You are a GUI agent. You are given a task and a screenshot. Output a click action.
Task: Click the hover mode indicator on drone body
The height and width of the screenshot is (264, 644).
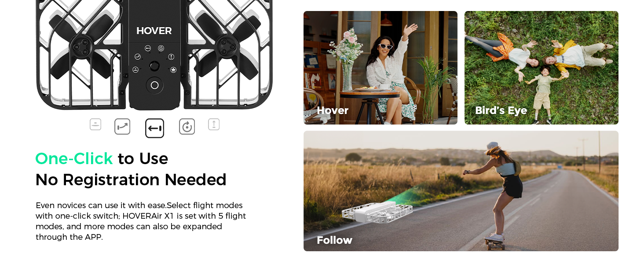[135, 70]
